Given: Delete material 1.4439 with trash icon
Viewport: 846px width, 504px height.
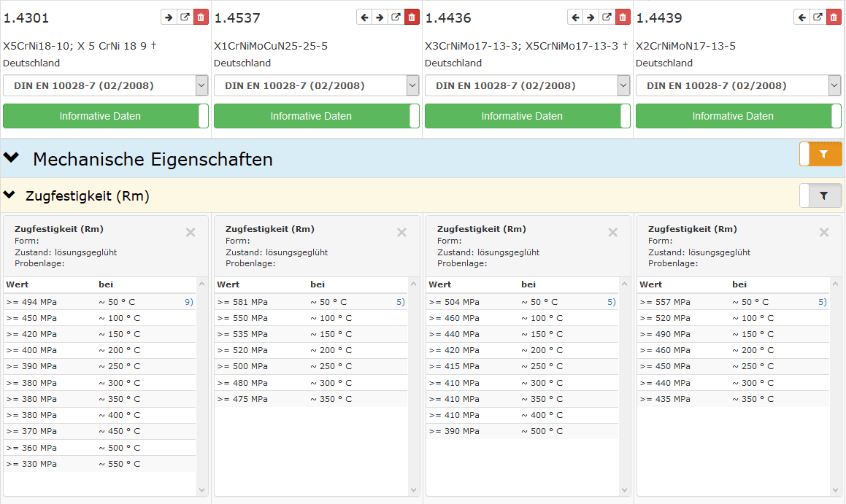Looking at the screenshot, I should tap(834, 18).
